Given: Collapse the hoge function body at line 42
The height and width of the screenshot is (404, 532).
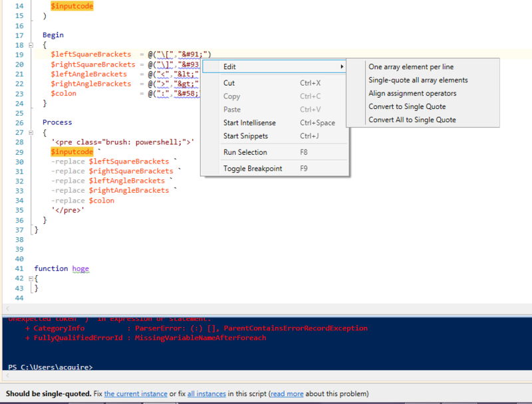Looking at the screenshot, I should pyautogui.click(x=31, y=278).
